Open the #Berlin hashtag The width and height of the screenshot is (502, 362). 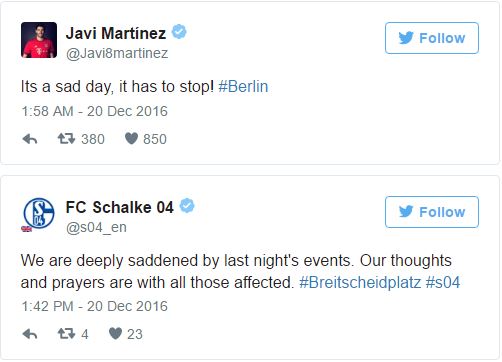243,86
